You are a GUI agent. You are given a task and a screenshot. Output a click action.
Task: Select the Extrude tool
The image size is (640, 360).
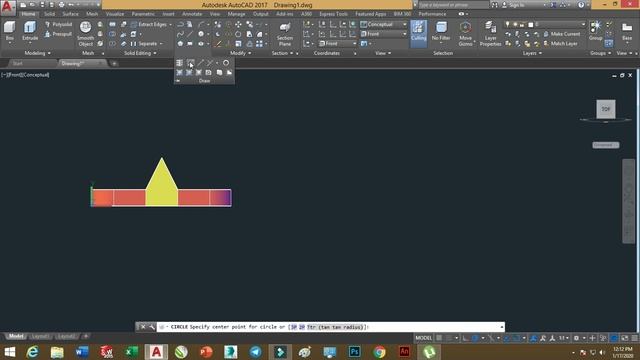tap(30, 32)
